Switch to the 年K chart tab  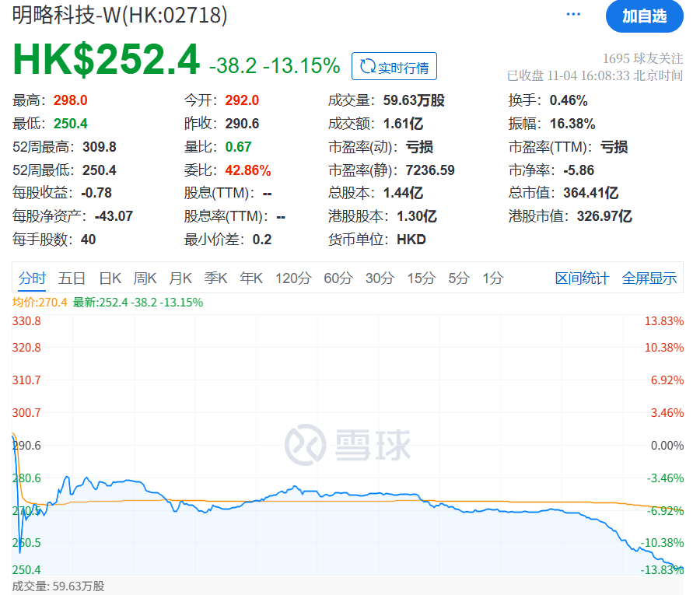pyautogui.click(x=251, y=278)
